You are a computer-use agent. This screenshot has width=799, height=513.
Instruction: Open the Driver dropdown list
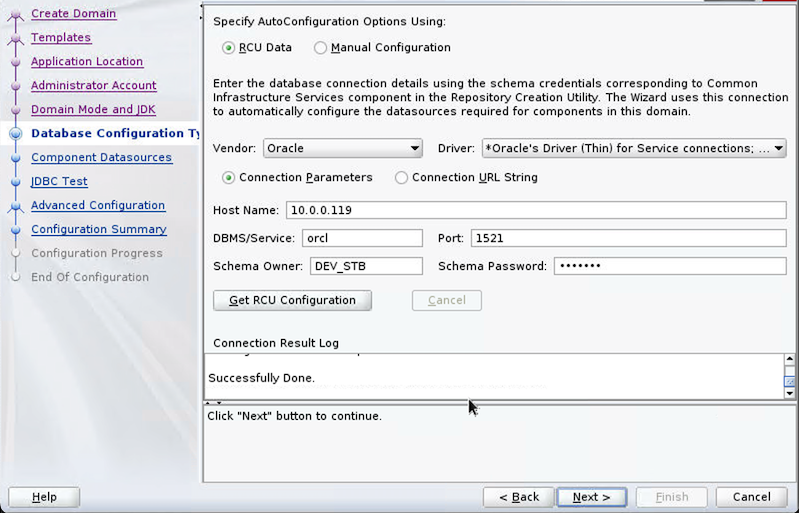click(x=634, y=148)
